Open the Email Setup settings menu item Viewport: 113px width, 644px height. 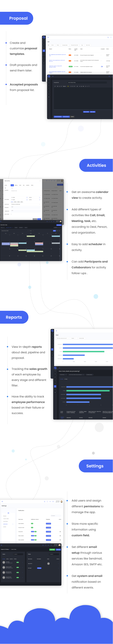coord(6,522)
